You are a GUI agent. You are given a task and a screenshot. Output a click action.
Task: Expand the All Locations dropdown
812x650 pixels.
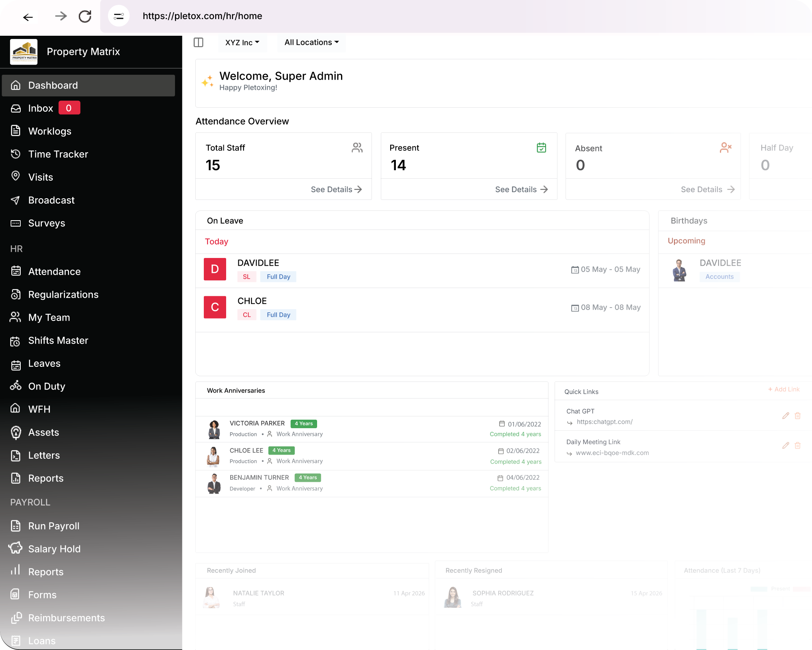coord(311,42)
